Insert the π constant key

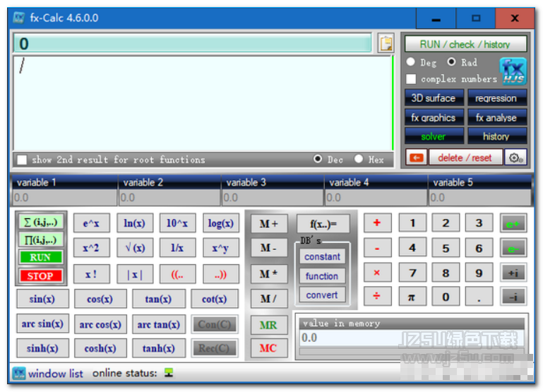[x=412, y=297]
